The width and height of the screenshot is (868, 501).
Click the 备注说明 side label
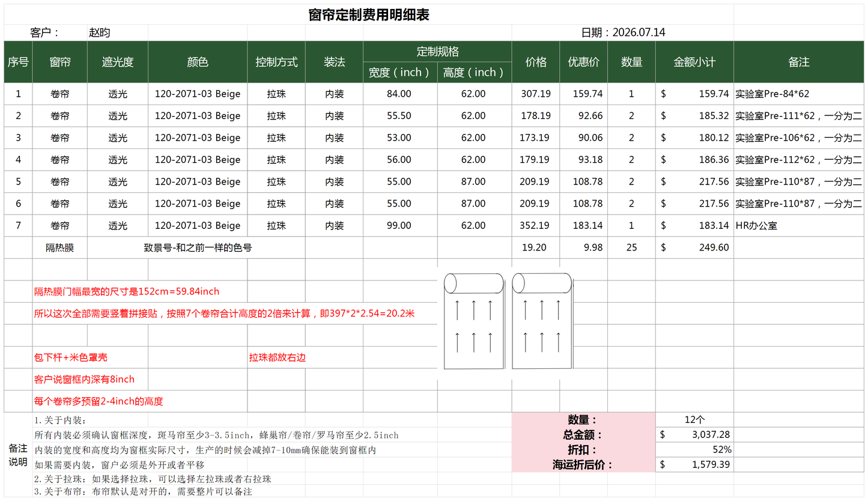[18, 455]
